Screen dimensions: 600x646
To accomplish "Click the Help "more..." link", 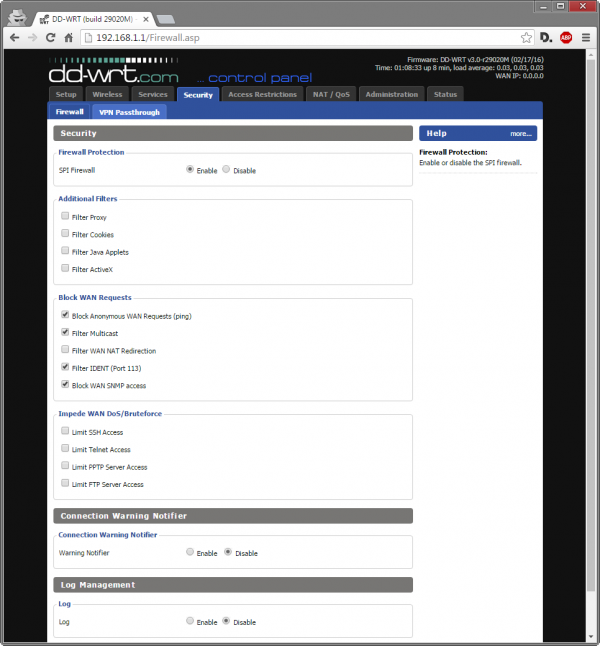I will tap(520, 133).
